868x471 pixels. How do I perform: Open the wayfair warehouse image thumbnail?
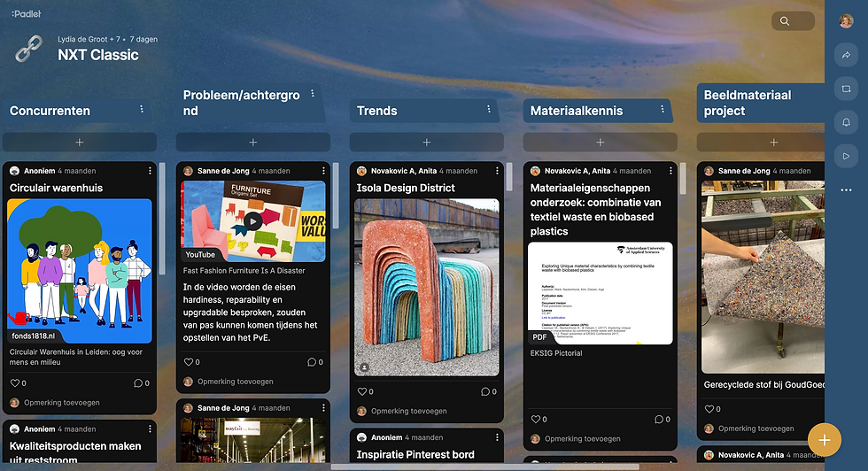tap(253, 440)
